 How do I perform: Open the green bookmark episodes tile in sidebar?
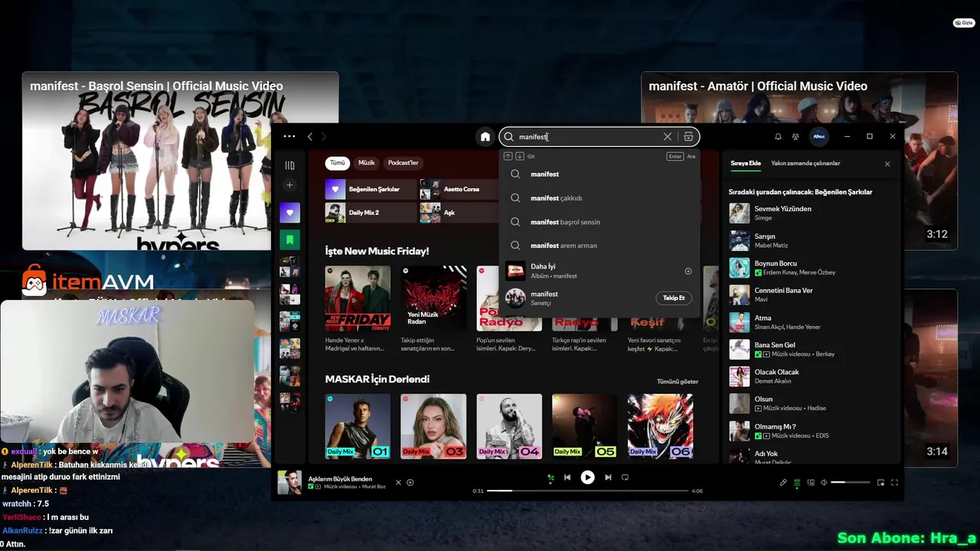(x=289, y=240)
